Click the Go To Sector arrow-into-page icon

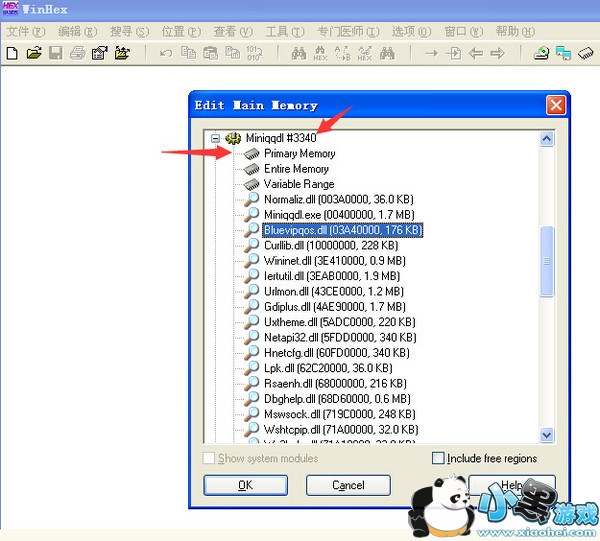453,53
